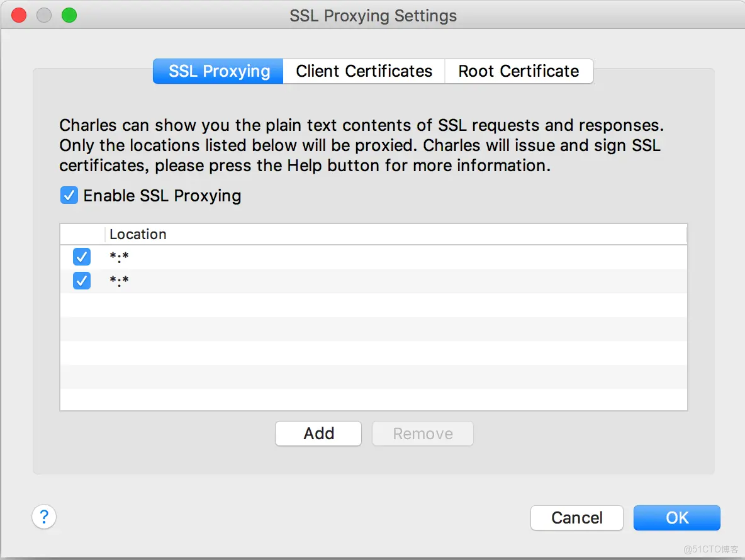This screenshot has height=560, width=745.
Task: Cancel the SSL proxying dialog
Action: (x=576, y=518)
